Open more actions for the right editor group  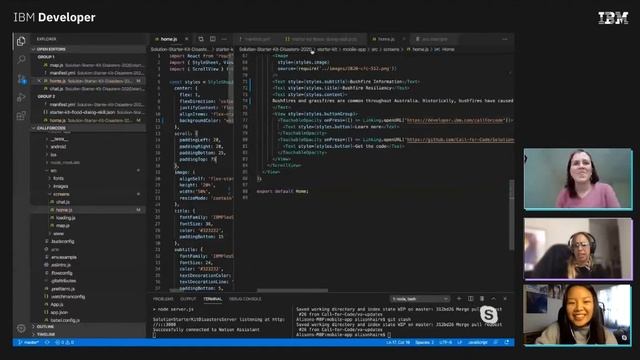pyautogui.click(x=505, y=39)
